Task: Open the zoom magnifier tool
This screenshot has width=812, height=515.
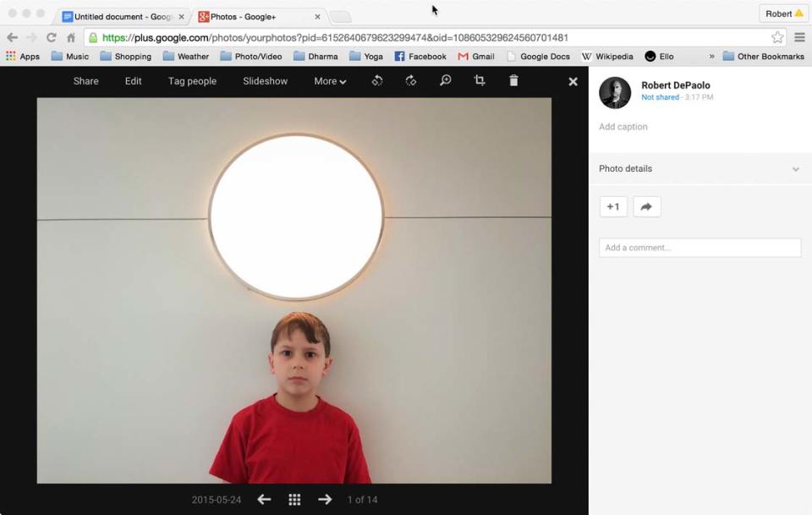Action: coord(446,80)
